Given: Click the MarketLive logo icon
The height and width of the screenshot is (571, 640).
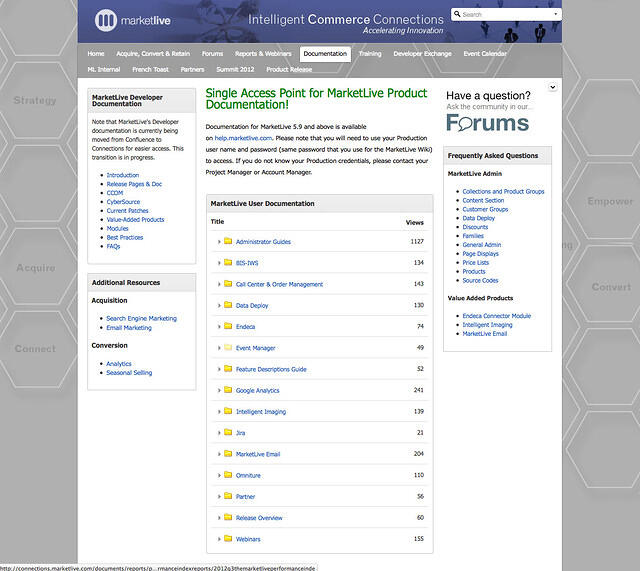Looking at the screenshot, I should tap(106, 20).
